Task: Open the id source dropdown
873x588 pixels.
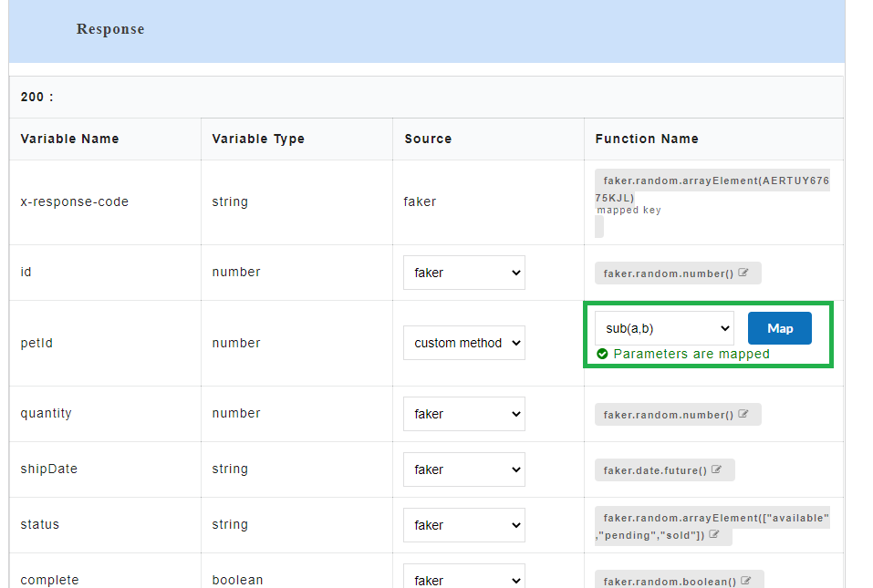Action: (x=464, y=273)
